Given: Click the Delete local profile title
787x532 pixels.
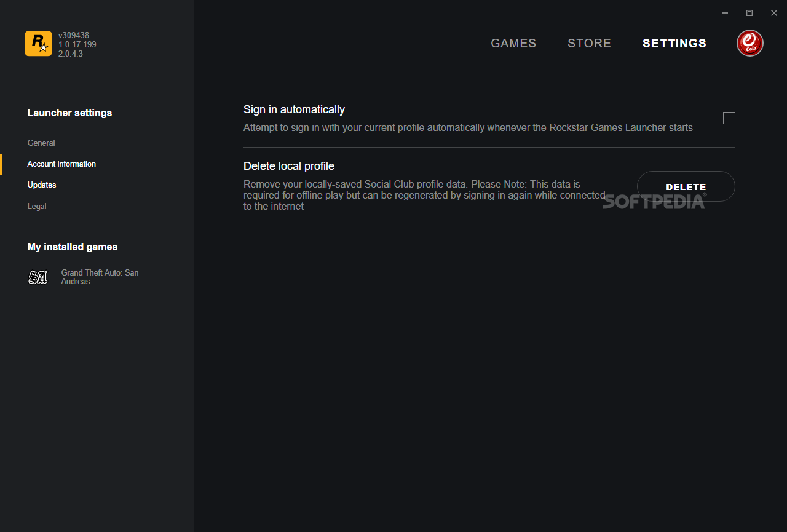Looking at the screenshot, I should pos(289,166).
